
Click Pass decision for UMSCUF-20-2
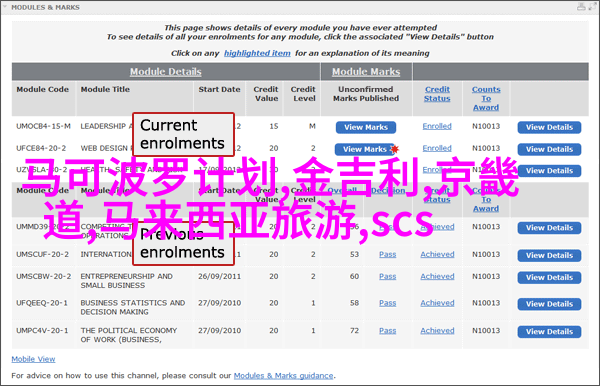[x=388, y=254]
